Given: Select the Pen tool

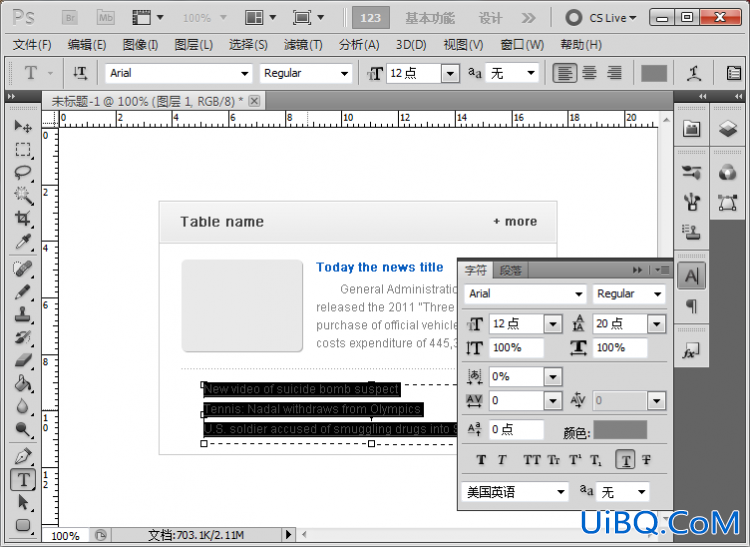Looking at the screenshot, I should pyautogui.click(x=22, y=456).
